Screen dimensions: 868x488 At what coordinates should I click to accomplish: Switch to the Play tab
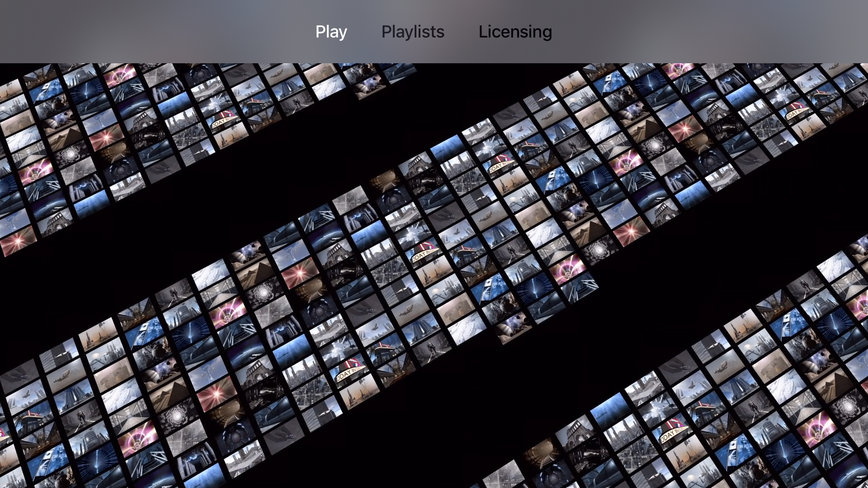click(331, 32)
